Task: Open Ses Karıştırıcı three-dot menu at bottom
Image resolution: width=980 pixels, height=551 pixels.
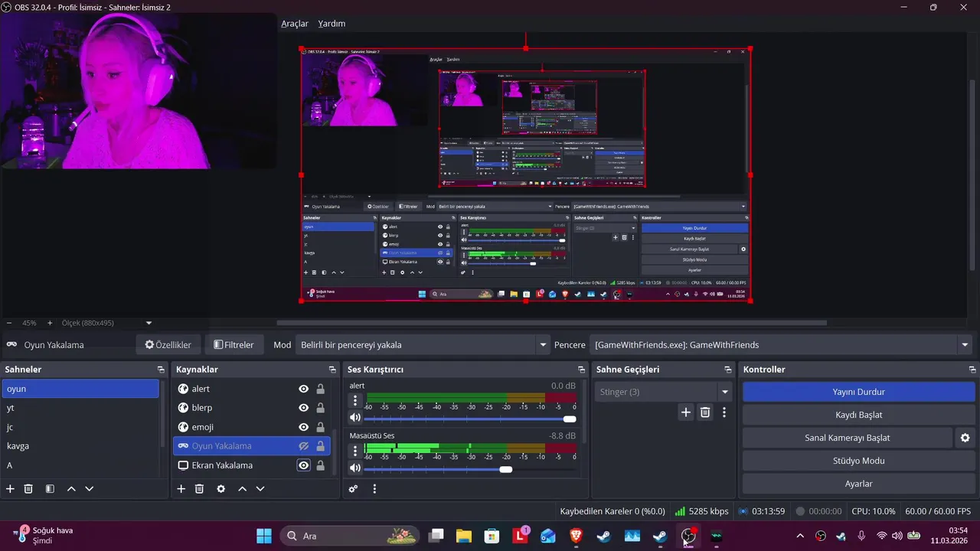Action: coord(374,488)
